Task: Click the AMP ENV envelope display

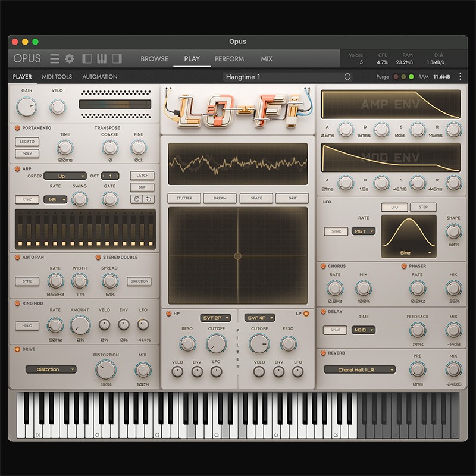Action: (391, 104)
